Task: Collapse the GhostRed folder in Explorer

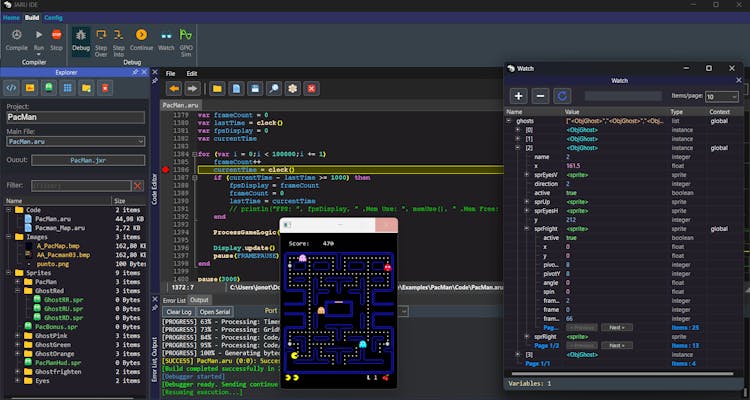Action: coord(18,290)
